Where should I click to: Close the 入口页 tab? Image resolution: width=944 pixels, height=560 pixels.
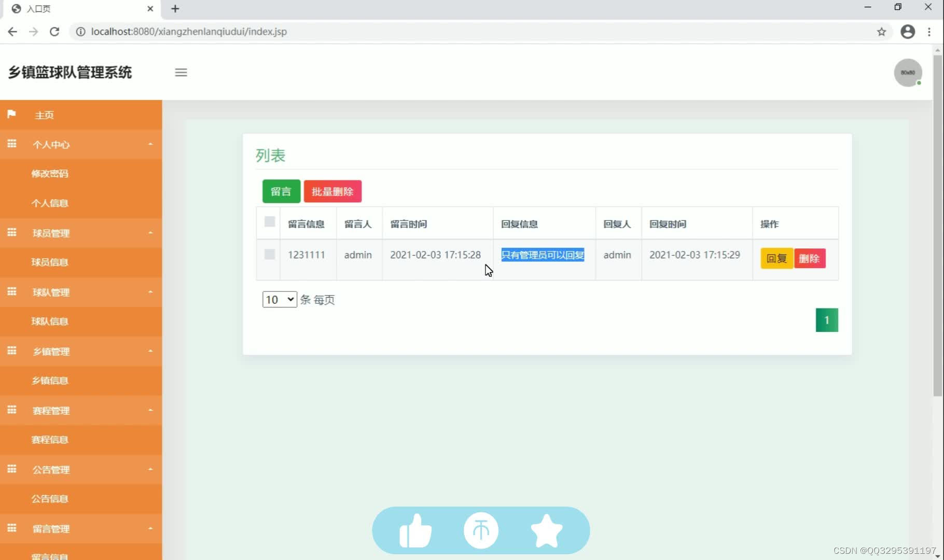[150, 9]
